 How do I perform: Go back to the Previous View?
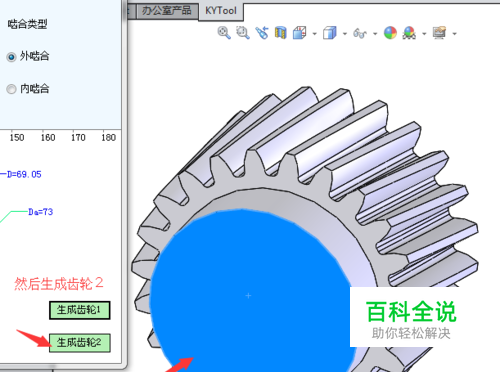tap(262, 33)
